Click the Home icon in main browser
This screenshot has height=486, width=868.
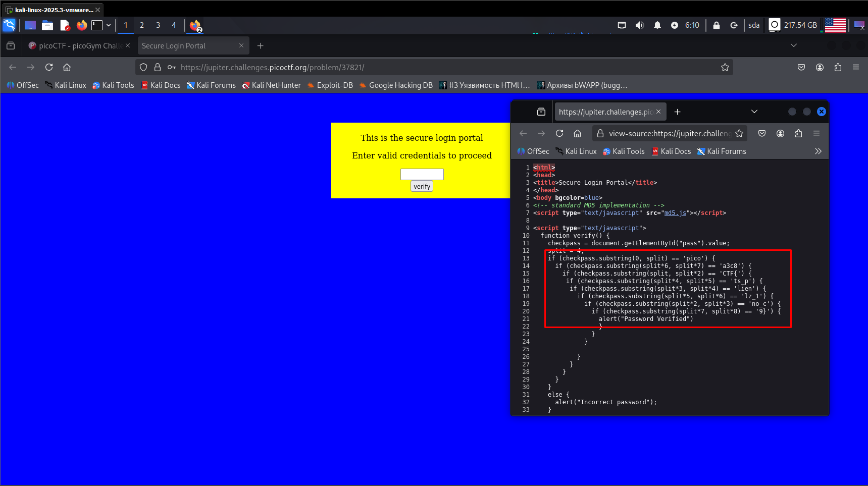tap(67, 67)
